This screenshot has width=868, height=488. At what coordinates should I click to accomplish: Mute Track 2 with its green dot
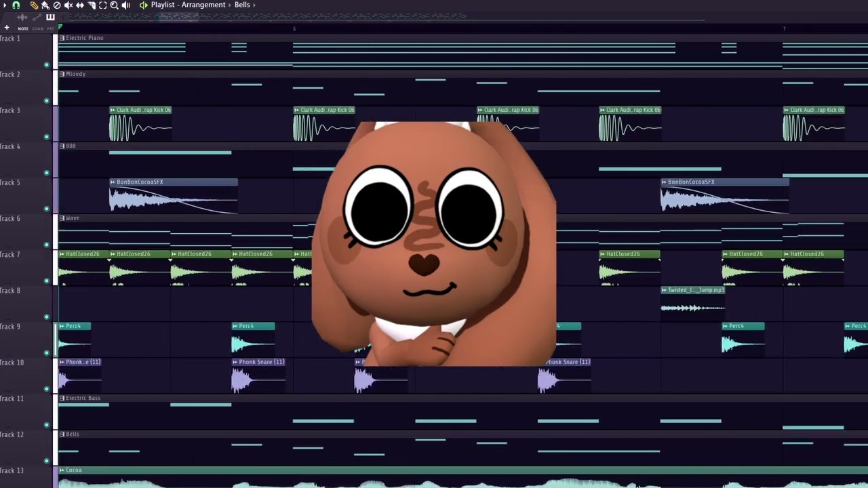tap(46, 101)
